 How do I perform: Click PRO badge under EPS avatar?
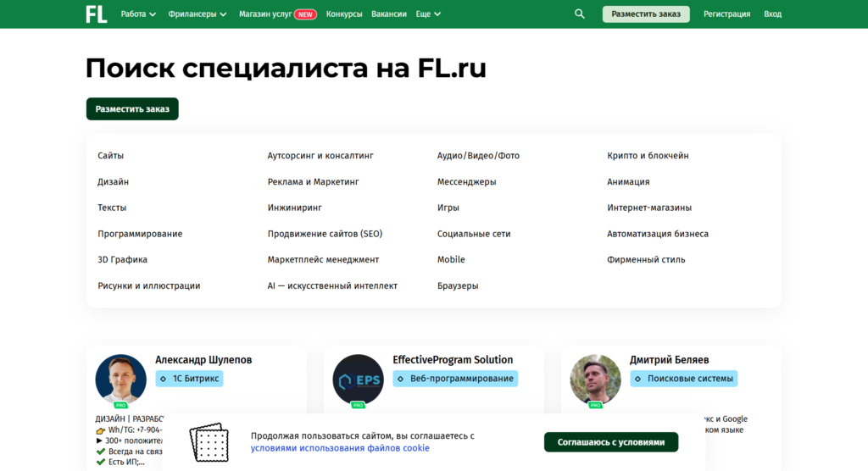[359, 405]
